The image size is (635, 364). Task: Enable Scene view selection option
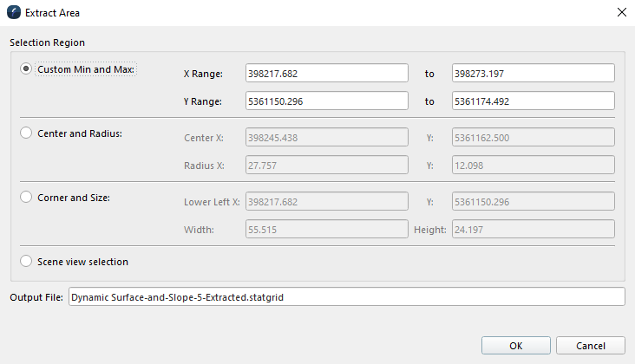coord(26,261)
